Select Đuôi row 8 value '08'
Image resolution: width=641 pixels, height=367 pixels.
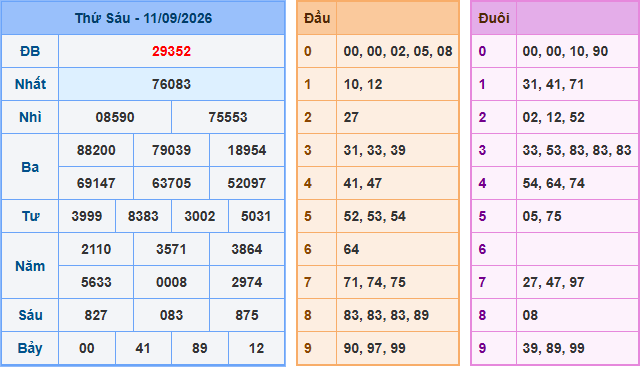530,315
